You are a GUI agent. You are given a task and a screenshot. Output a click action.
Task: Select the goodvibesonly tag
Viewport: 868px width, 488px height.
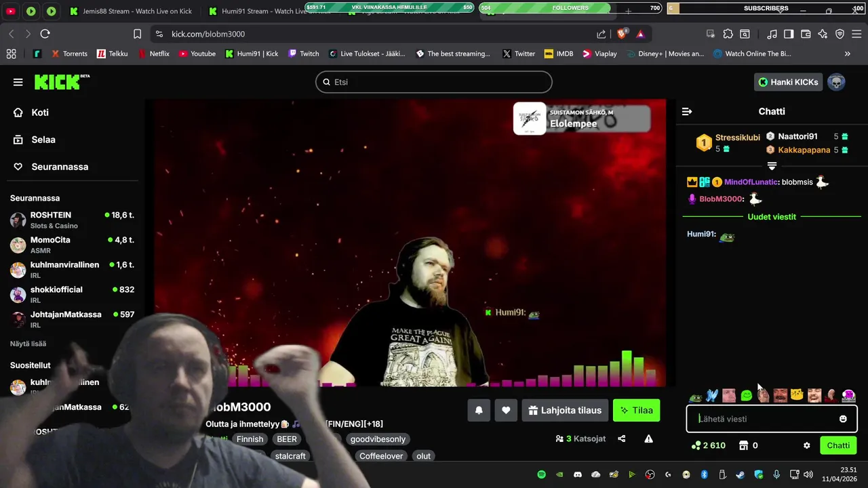click(x=378, y=439)
